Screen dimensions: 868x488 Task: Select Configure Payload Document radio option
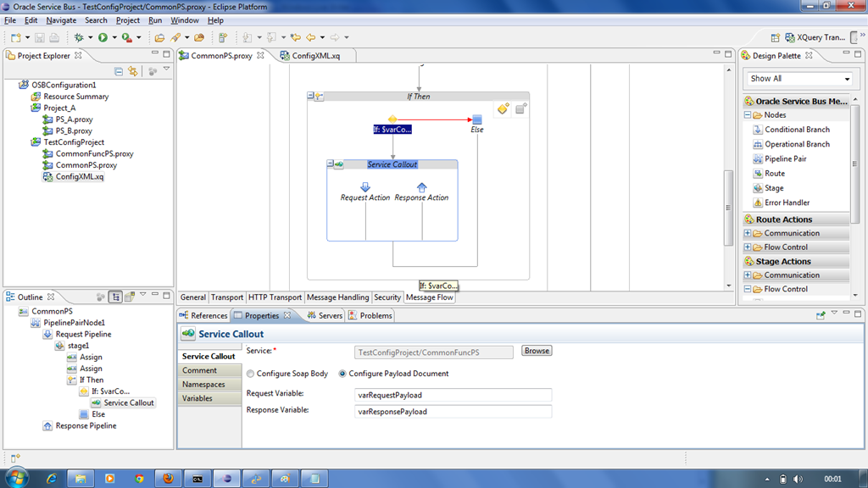(x=342, y=374)
